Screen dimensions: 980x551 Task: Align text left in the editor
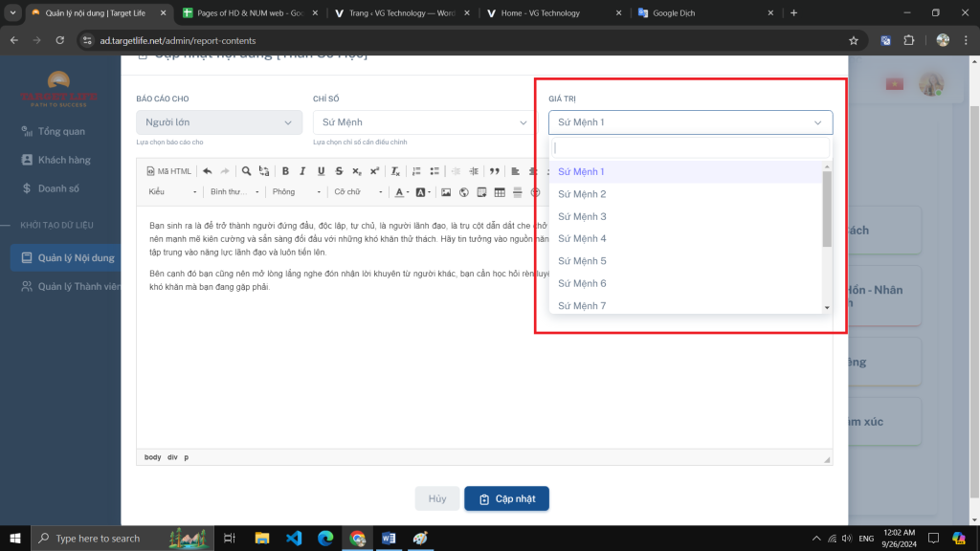pyautogui.click(x=516, y=171)
